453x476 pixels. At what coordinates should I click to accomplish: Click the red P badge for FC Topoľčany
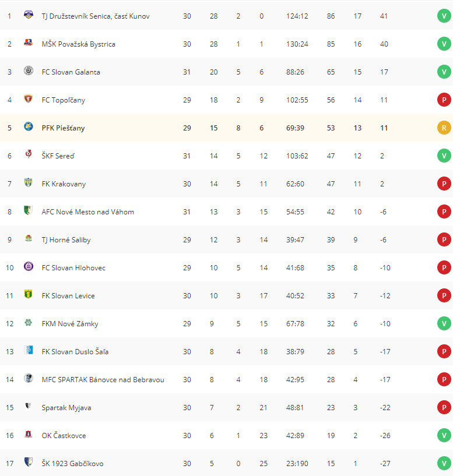[444, 100]
